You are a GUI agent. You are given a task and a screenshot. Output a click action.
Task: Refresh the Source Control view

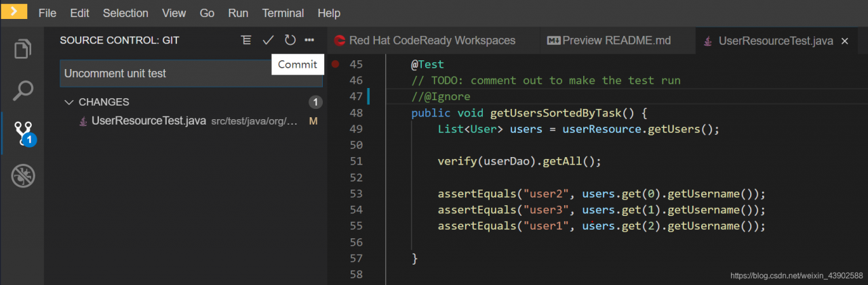coord(290,41)
